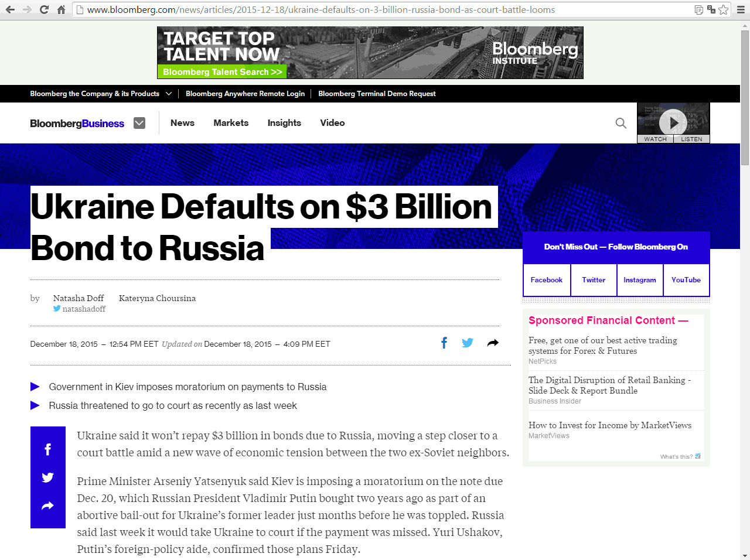Open the site search magnifier
Viewport: 750px width, 560px height.
(x=621, y=123)
